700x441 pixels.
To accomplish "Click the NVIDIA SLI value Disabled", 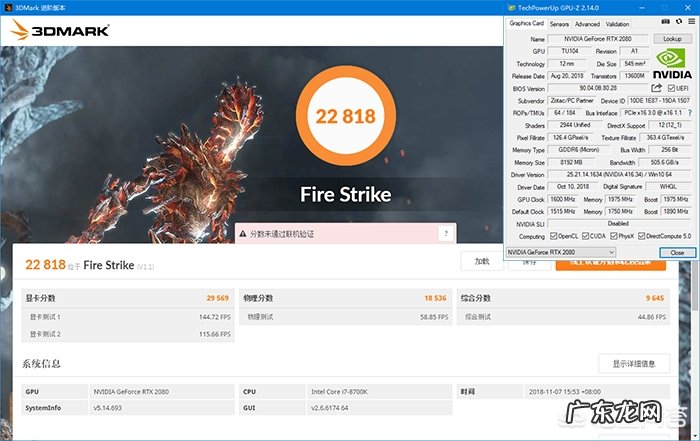I will click(619, 224).
